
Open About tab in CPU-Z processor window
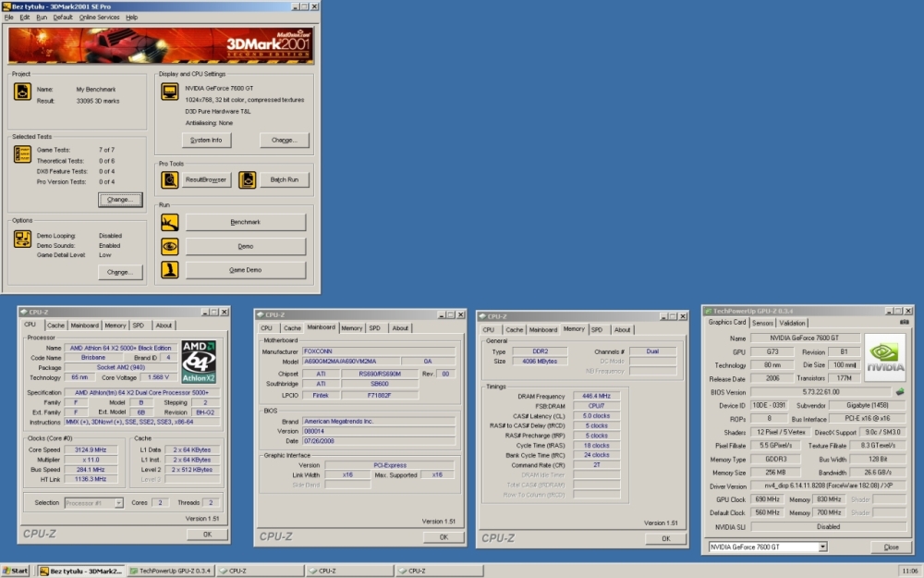[x=164, y=326]
